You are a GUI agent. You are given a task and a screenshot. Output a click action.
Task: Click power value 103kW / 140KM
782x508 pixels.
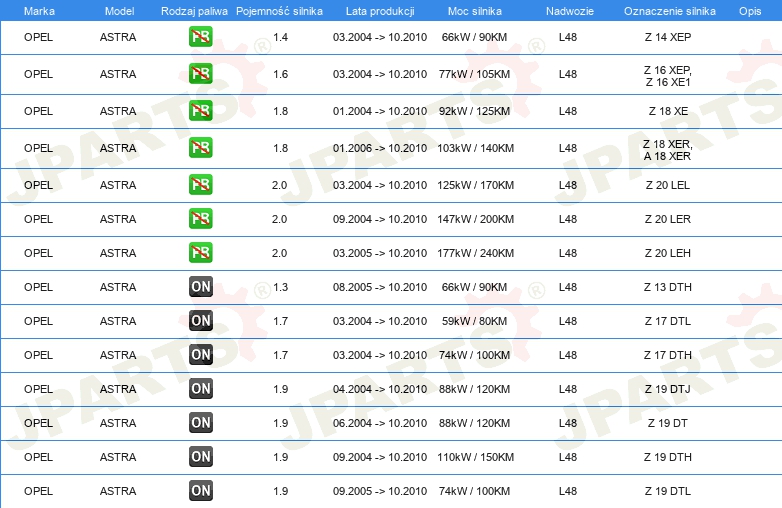click(475, 148)
